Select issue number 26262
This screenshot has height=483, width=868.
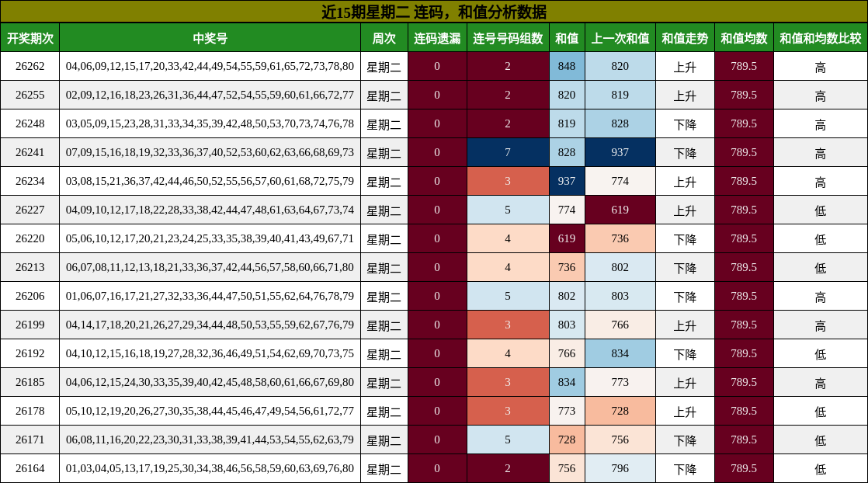[x=30, y=67]
